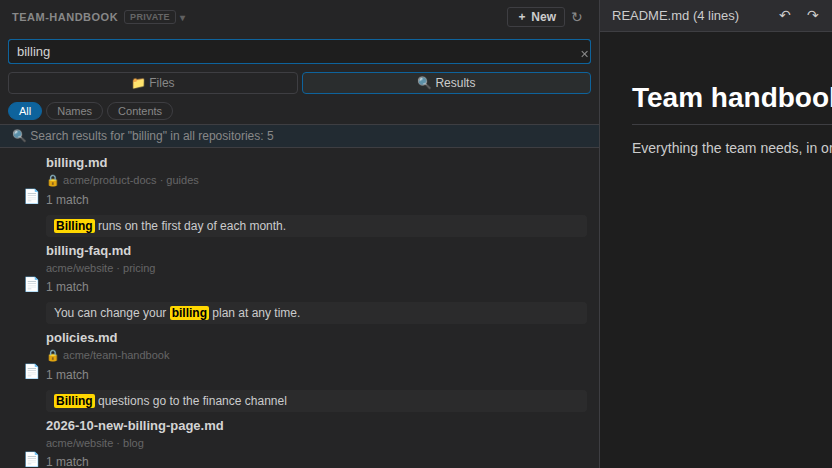The image size is (832, 468).
Task: Clear the billing search field
Action: 584,54
